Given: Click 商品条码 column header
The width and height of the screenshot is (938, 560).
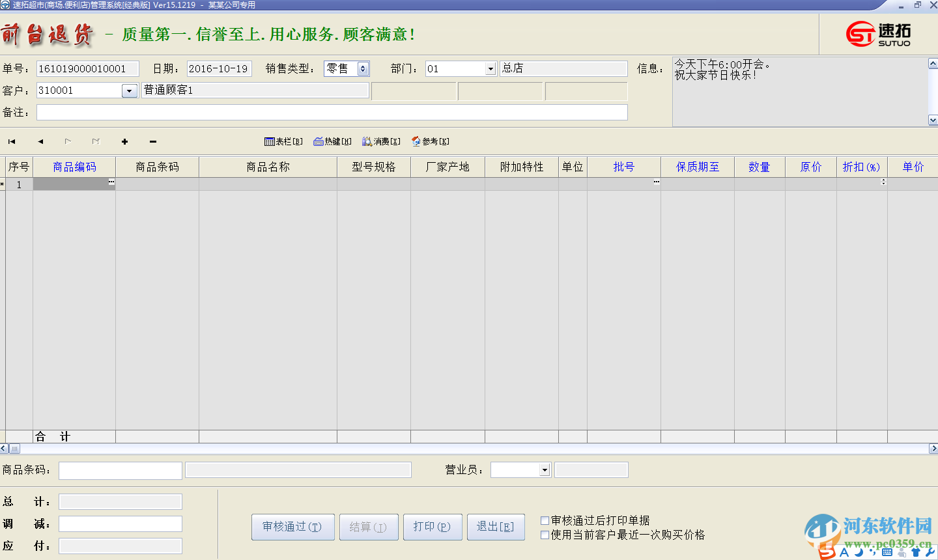Looking at the screenshot, I should click(157, 167).
